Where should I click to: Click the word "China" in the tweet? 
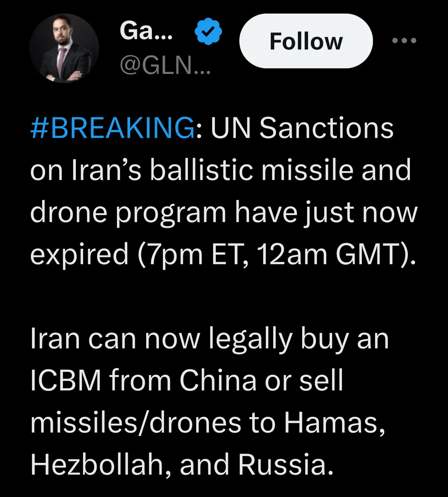click(x=218, y=381)
